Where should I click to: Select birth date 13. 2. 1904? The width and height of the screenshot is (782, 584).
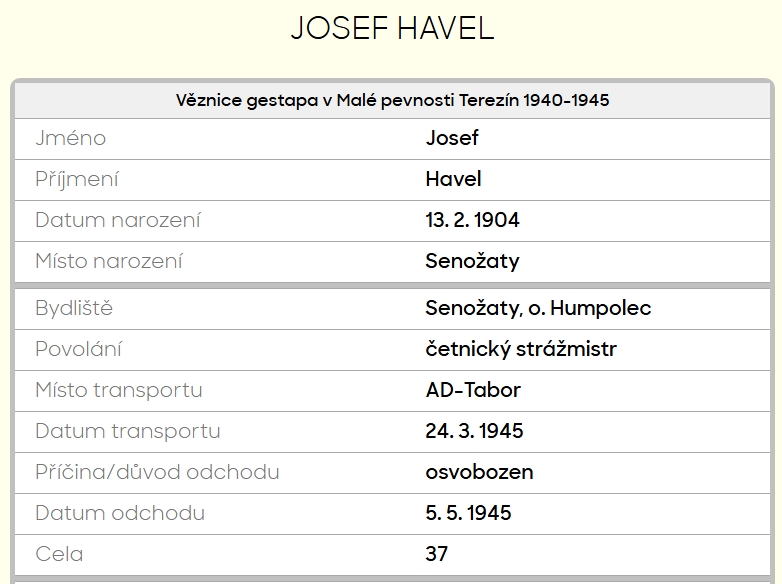coord(472,220)
